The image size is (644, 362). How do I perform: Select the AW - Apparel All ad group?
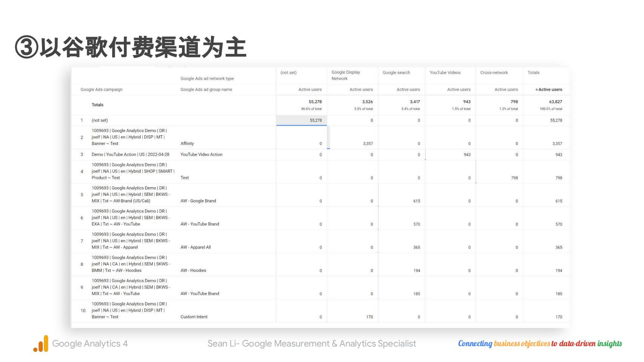click(x=196, y=247)
